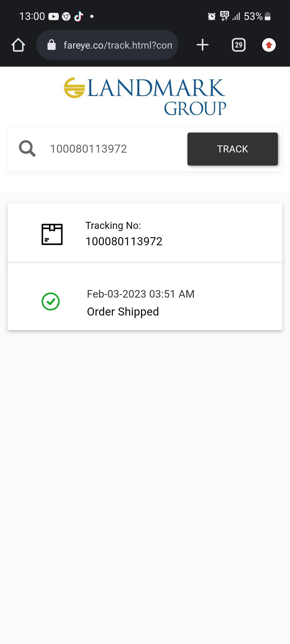Click the magnifying glass search icon

[x=27, y=149]
